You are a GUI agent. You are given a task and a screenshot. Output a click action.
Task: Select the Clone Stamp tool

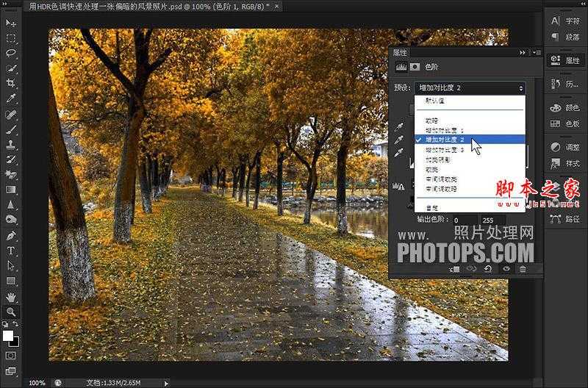pyautogui.click(x=10, y=144)
